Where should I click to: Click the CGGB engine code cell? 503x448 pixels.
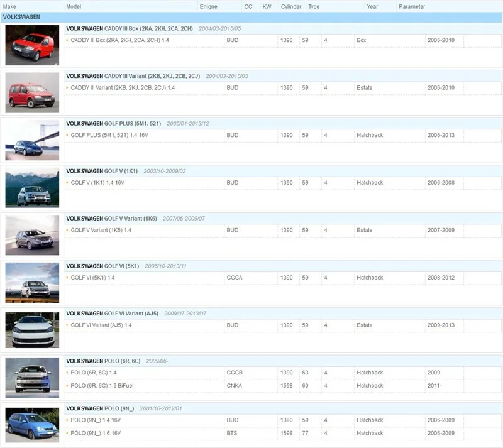point(235,373)
